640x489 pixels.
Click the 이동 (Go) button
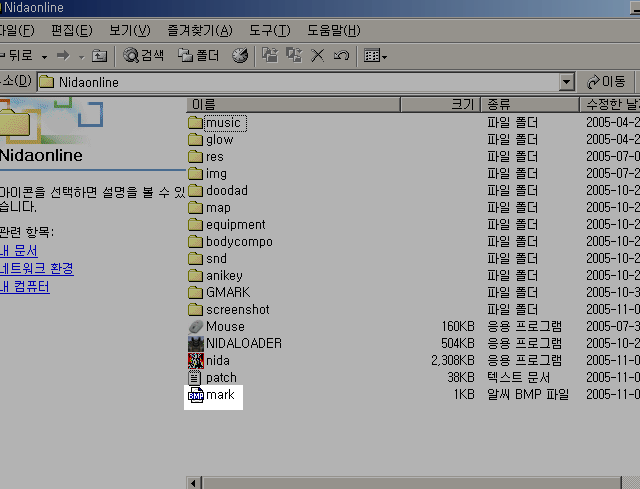607,82
